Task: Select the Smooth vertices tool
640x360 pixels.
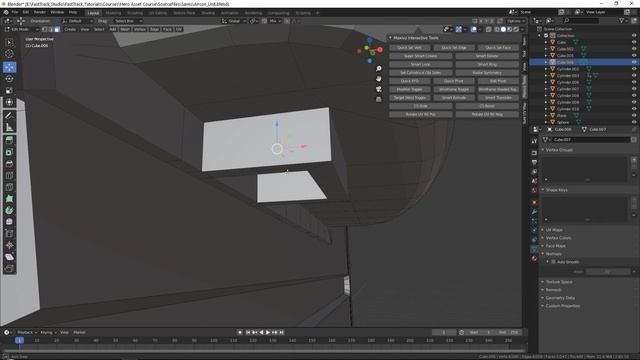Action: [x=9, y=222]
